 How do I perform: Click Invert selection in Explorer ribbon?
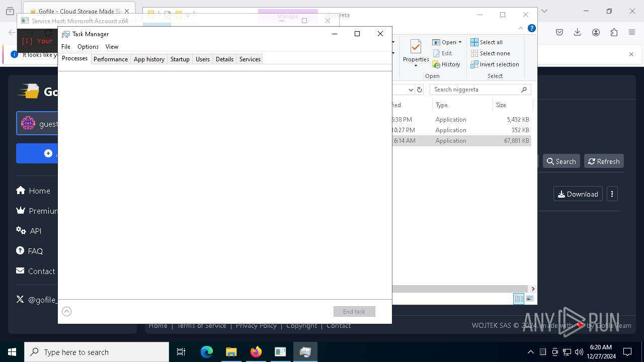(x=495, y=64)
